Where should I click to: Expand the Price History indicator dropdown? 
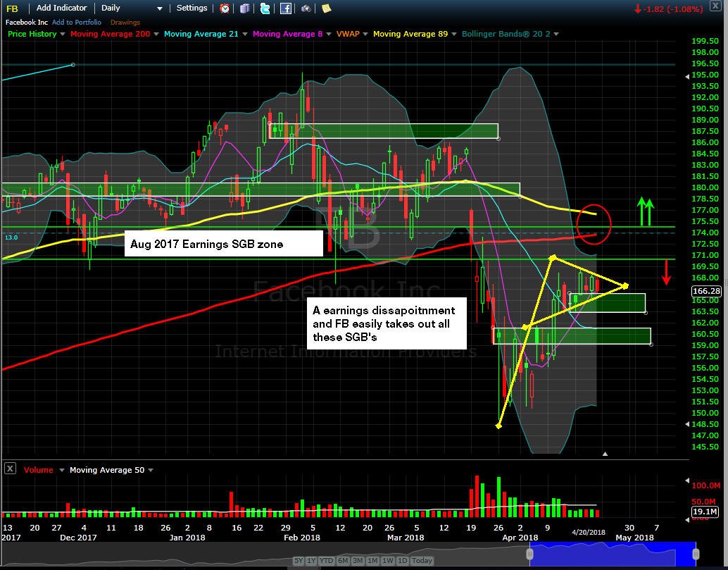pos(62,34)
